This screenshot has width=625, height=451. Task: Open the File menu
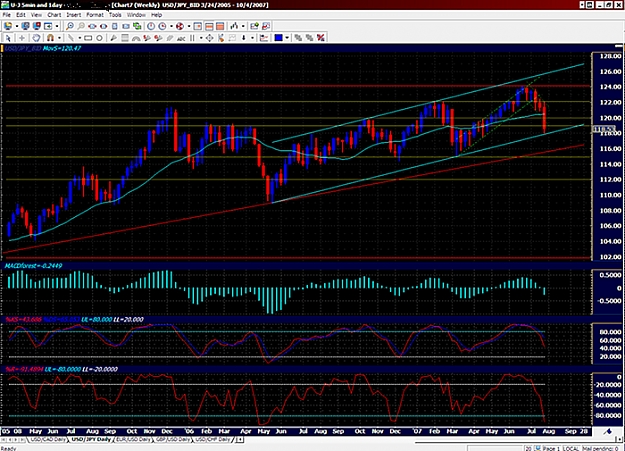click(6, 15)
